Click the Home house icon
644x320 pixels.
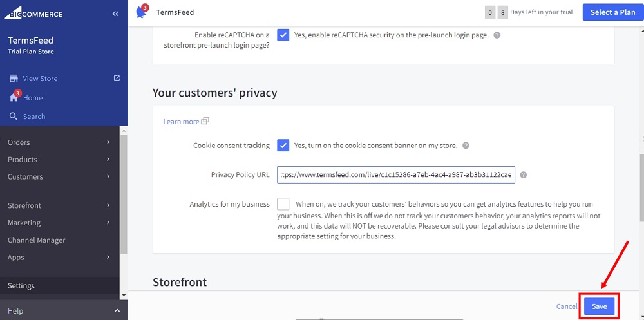(14, 98)
